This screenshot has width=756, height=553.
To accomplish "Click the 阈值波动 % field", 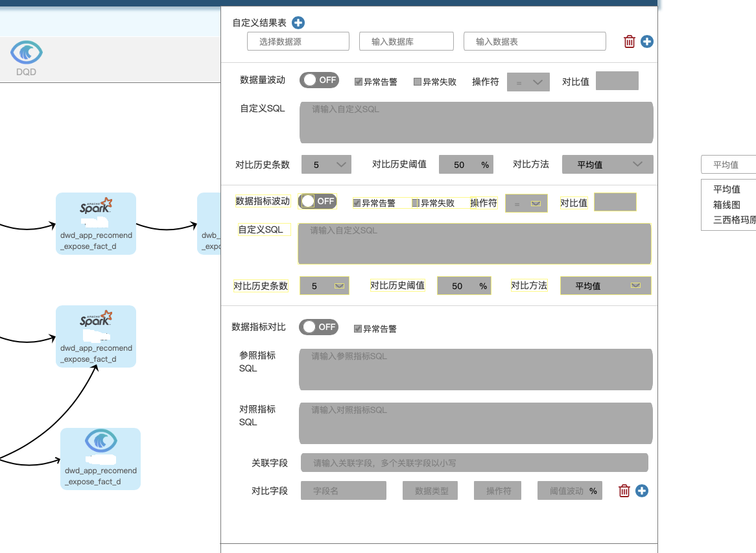I will pos(570,491).
